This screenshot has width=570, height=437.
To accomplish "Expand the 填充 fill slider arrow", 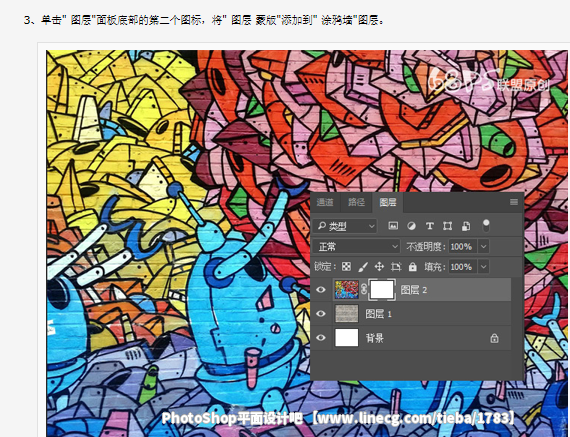I will (x=483, y=267).
